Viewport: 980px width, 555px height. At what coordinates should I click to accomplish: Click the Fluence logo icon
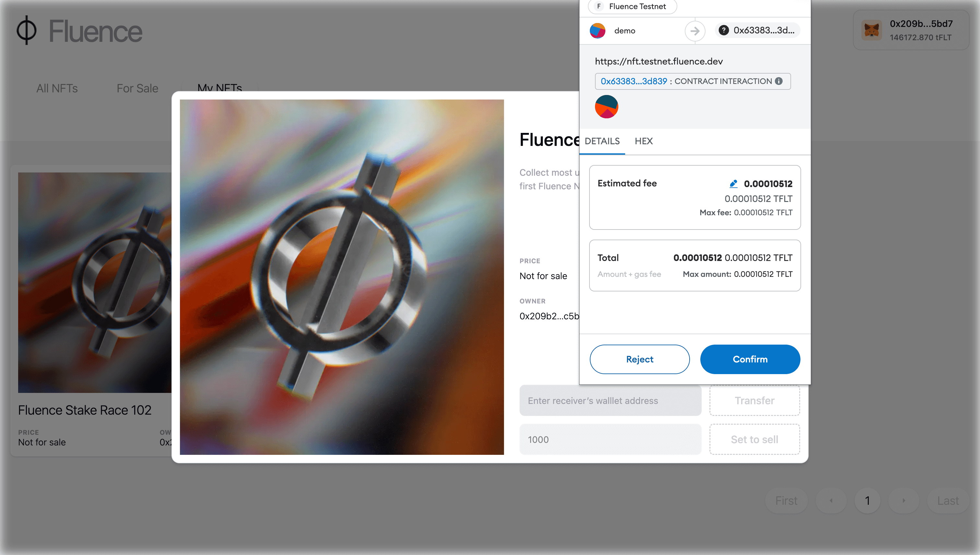[x=27, y=30]
